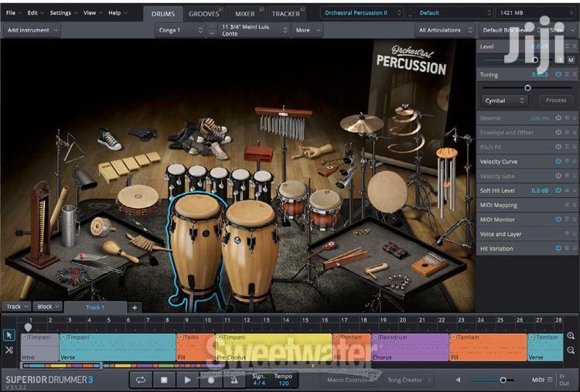Viewport: 580px width, 392px height.
Task: Open the More dropdown
Action: [x=307, y=30]
